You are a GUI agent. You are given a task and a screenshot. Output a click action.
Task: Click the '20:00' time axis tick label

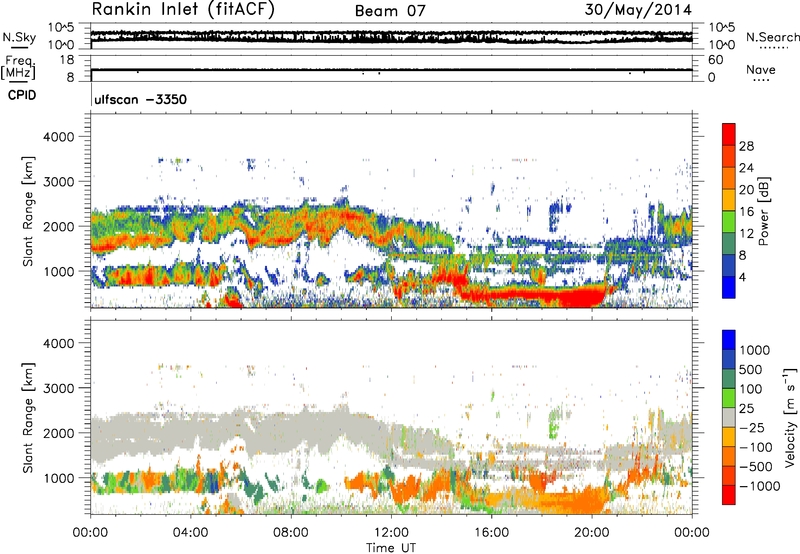tap(592, 533)
